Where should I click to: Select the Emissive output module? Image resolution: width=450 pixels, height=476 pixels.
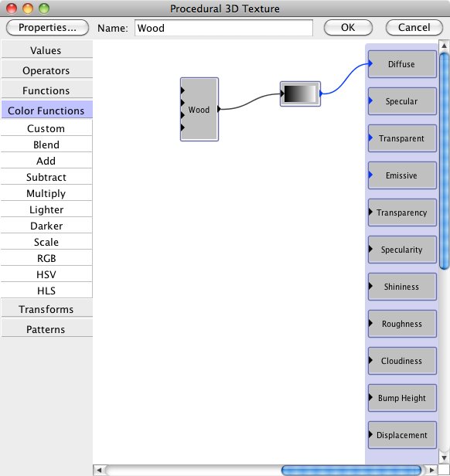tap(402, 175)
